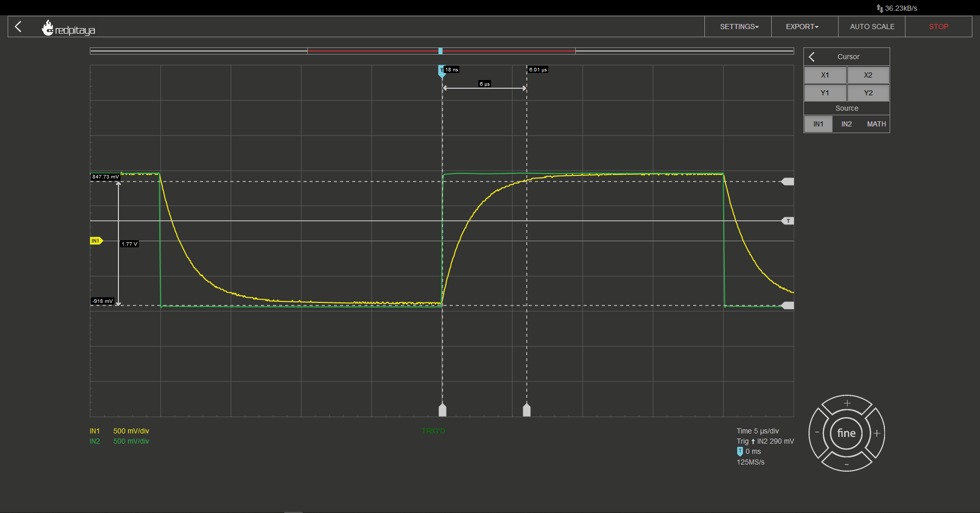Select MATH as cursor source

click(876, 124)
